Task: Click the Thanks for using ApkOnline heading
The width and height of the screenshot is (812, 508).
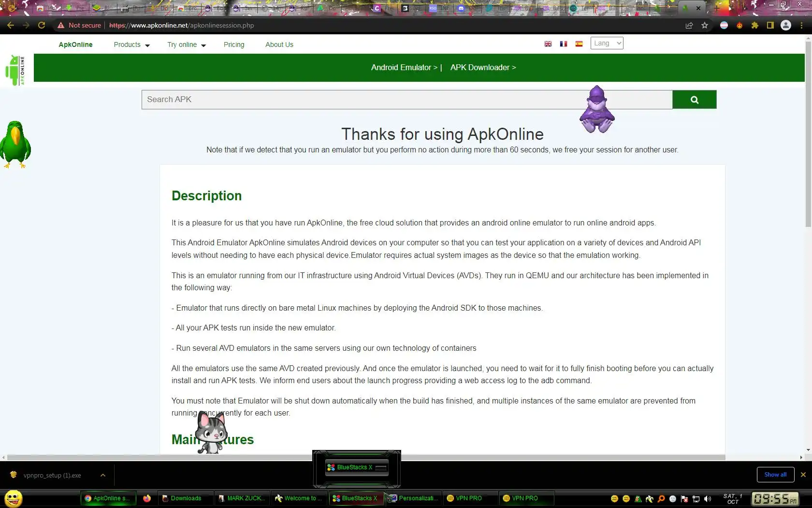Action: tap(442, 134)
